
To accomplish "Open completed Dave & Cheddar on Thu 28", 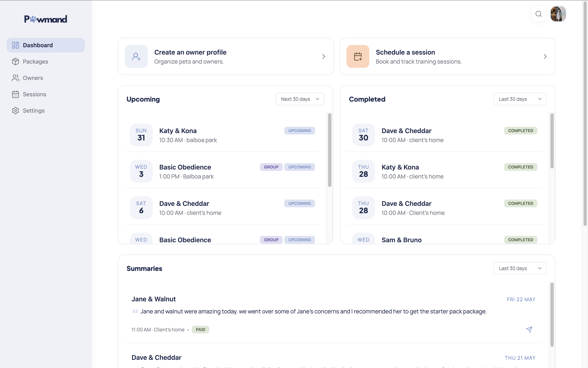I will [445, 208].
